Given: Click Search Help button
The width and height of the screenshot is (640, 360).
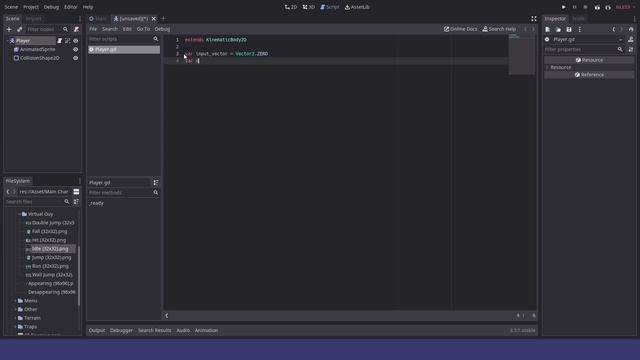Looking at the screenshot, I should click(499, 29).
